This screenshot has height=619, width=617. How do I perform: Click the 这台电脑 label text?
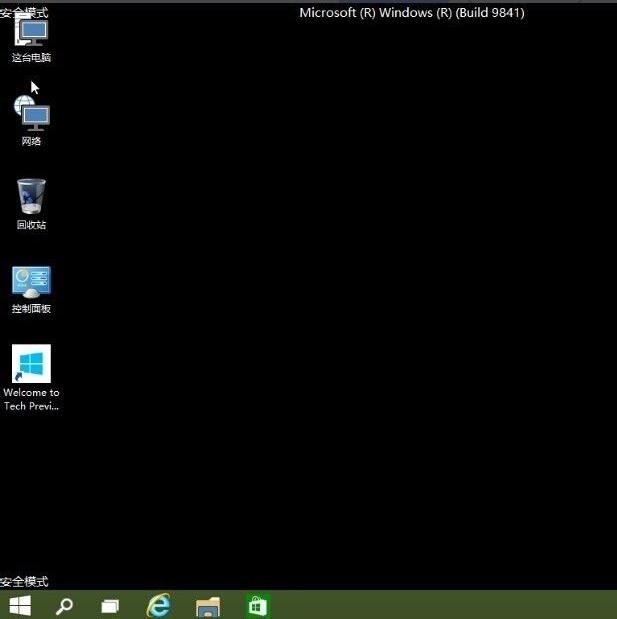(31, 58)
